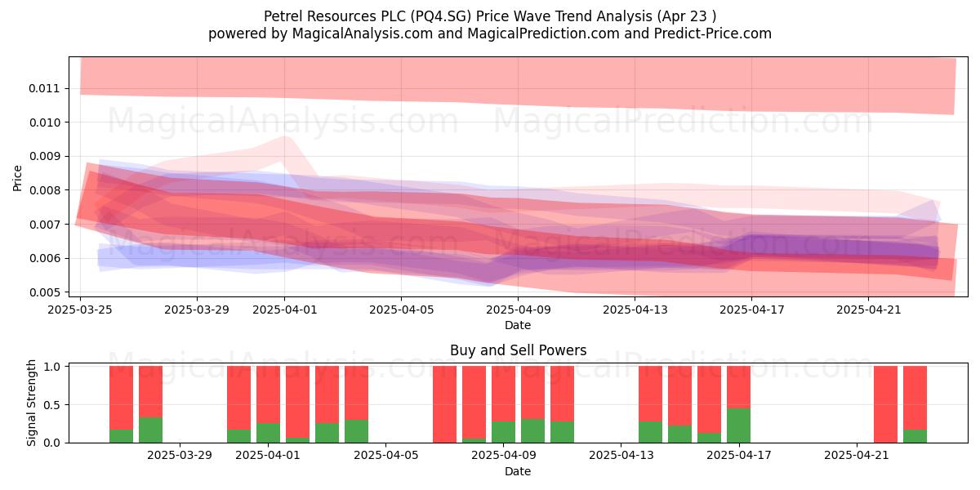Click the green buy segment of the 2025-03-28 bar
Viewport: 980px width, 490px height.
click(150, 430)
